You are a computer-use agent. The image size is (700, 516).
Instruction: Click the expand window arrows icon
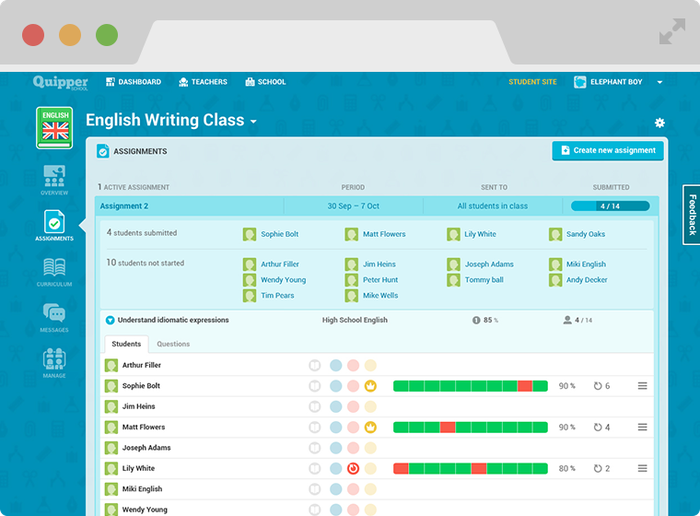(x=671, y=33)
